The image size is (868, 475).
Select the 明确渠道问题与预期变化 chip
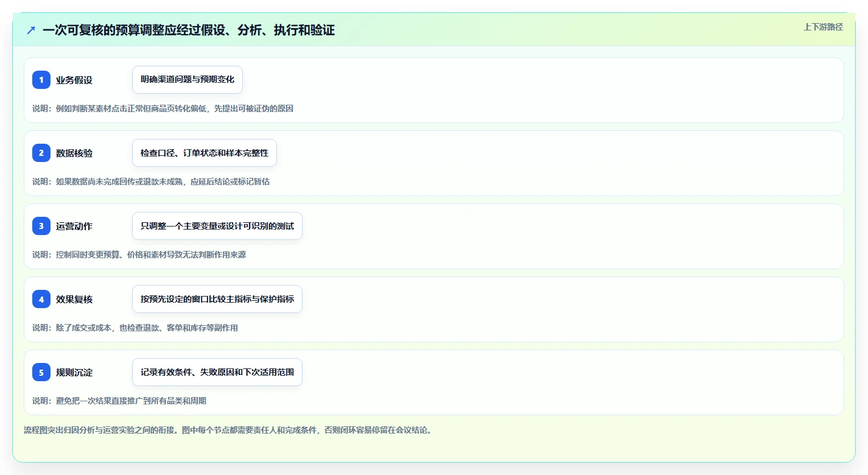point(187,80)
